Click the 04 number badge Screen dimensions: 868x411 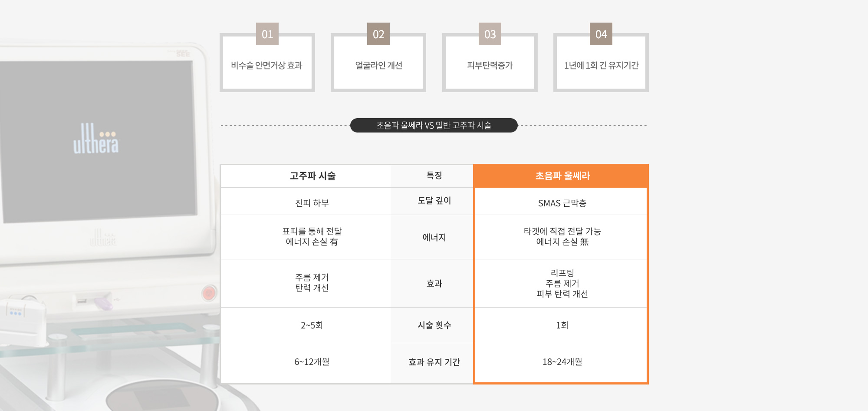(601, 34)
